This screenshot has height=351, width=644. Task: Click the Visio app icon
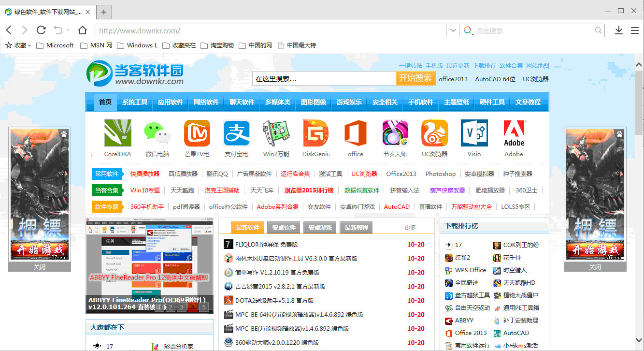474,133
